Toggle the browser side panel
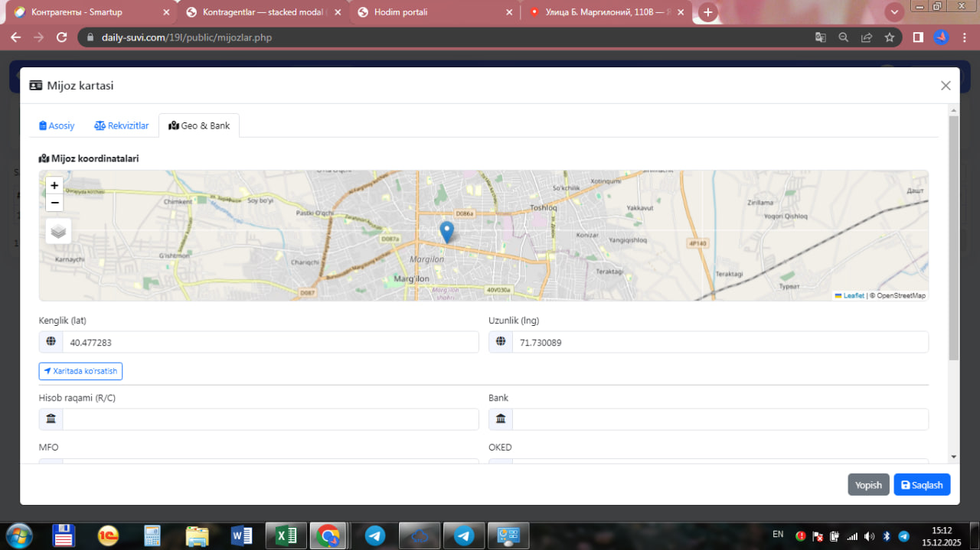Screen dimensions: 980x550 point(918,37)
